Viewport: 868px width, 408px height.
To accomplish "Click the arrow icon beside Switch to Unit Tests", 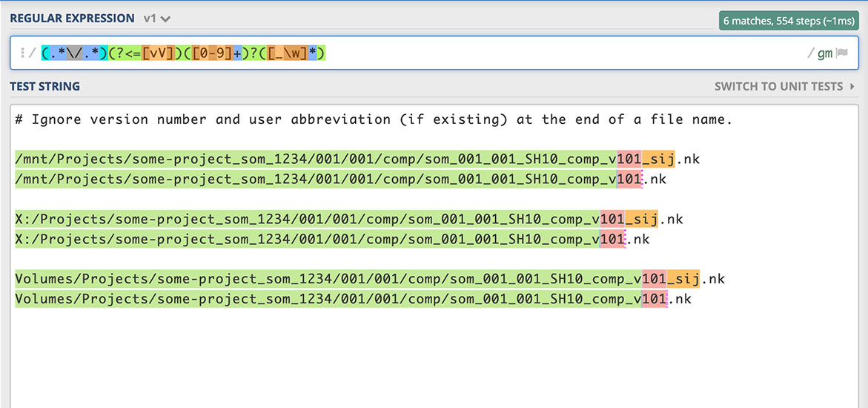I will pyautogui.click(x=851, y=87).
